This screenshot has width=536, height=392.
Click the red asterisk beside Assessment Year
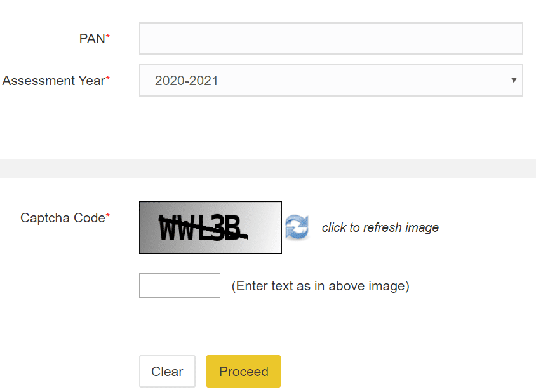pyautogui.click(x=108, y=78)
